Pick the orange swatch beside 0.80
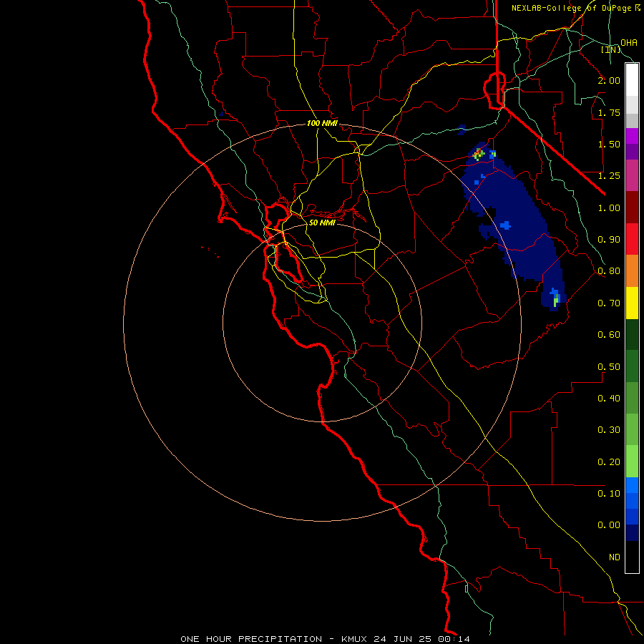The image size is (644, 644). click(632, 271)
